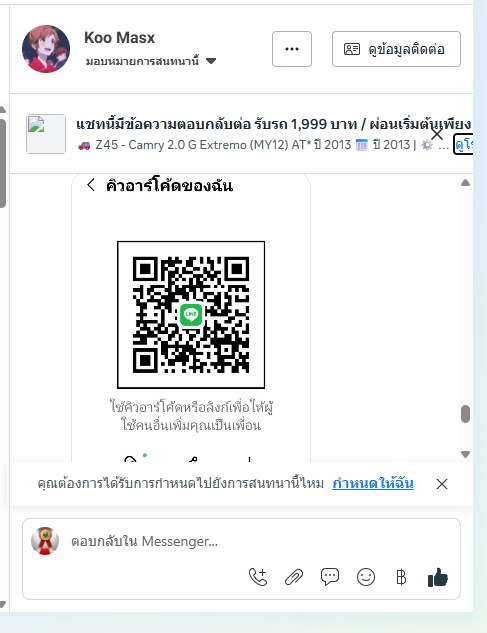
Task: Dismiss the assignment prompt banner
Action: point(442,484)
